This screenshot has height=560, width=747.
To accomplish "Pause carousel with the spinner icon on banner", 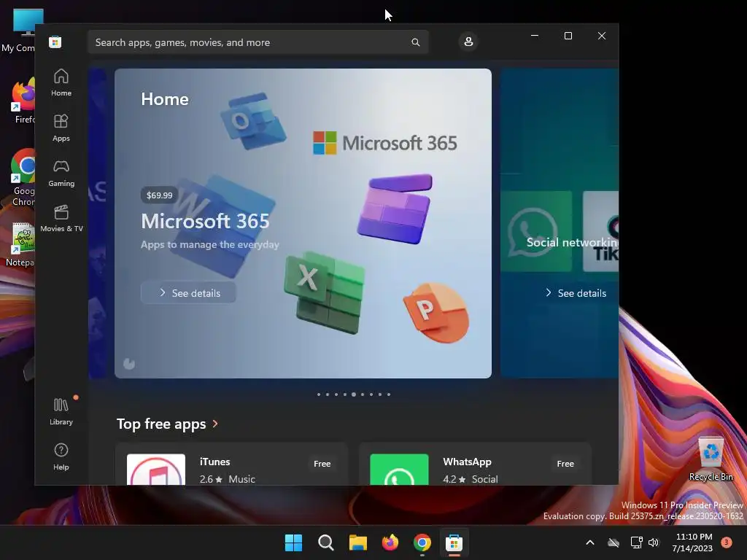I will (x=129, y=364).
